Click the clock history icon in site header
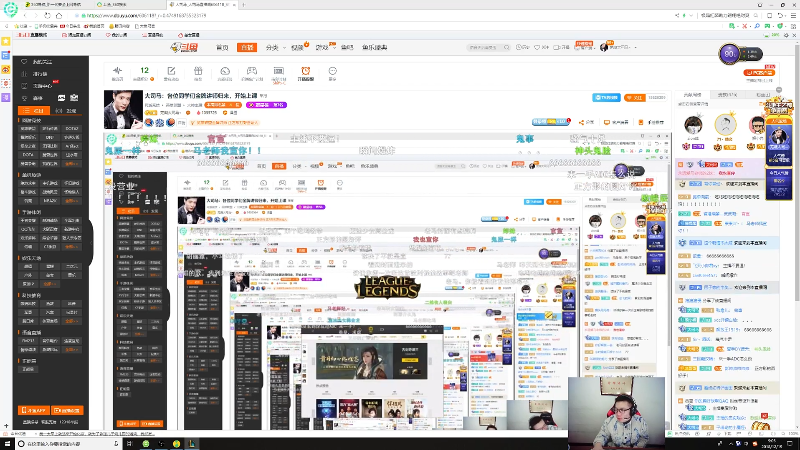 coord(519,47)
